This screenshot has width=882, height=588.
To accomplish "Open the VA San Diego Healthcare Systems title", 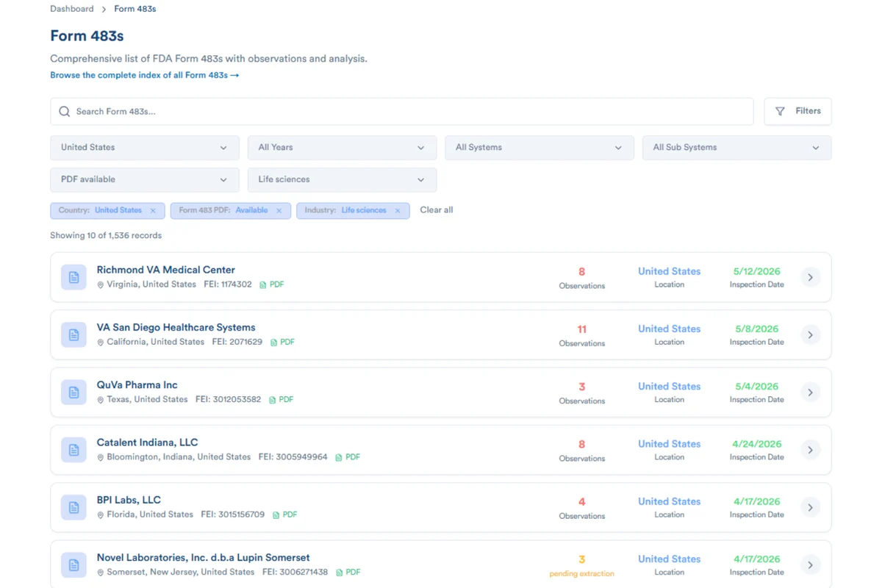I will [x=176, y=327].
